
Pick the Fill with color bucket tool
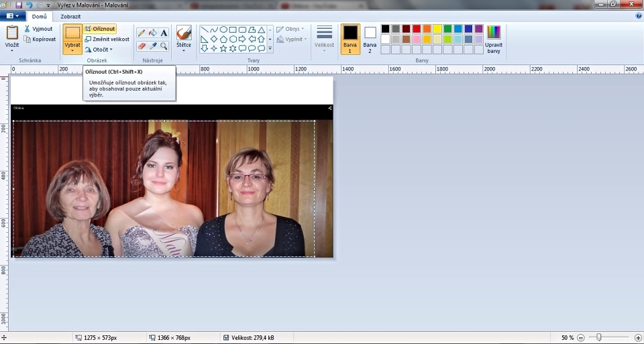(153, 33)
